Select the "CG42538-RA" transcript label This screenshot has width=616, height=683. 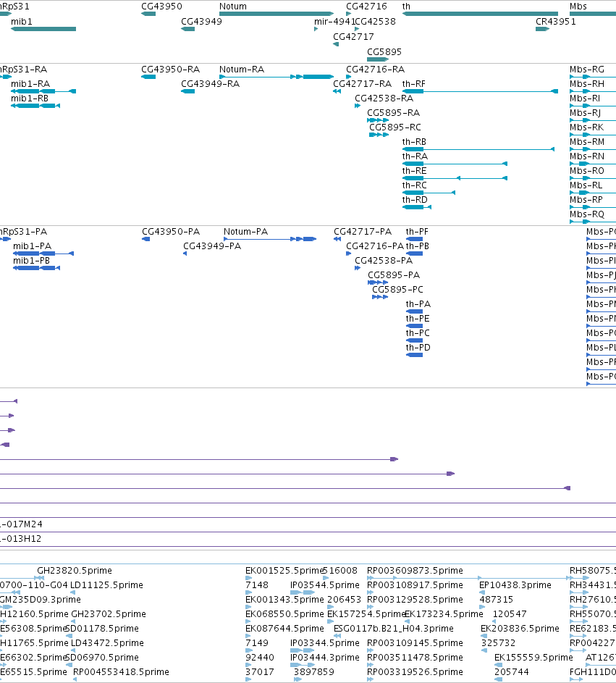pyautogui.click(x=384, y=99)
